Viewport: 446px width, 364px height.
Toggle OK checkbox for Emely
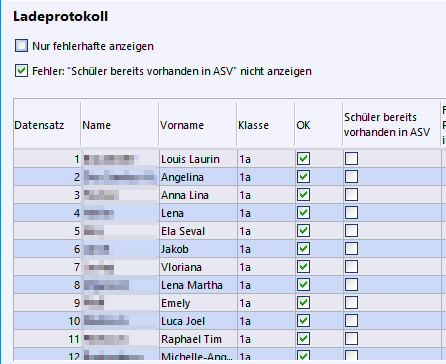[303, 303]
